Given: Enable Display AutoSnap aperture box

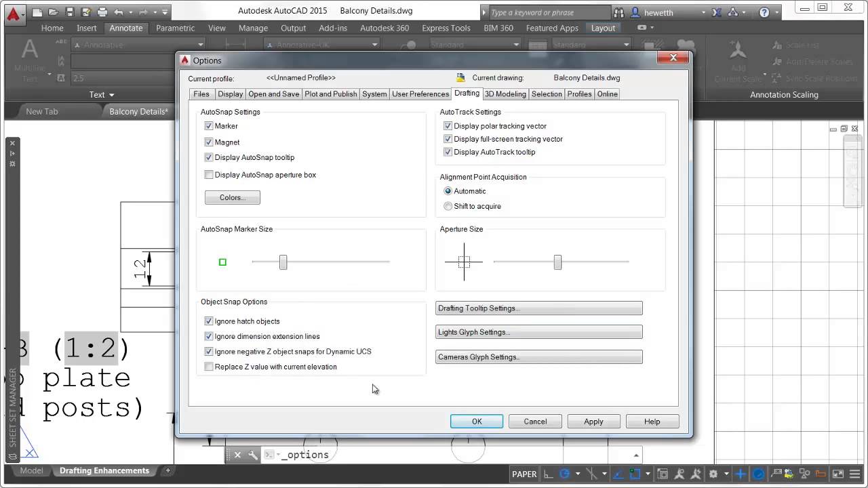Looking at the screenshot, I should (209, 175).
